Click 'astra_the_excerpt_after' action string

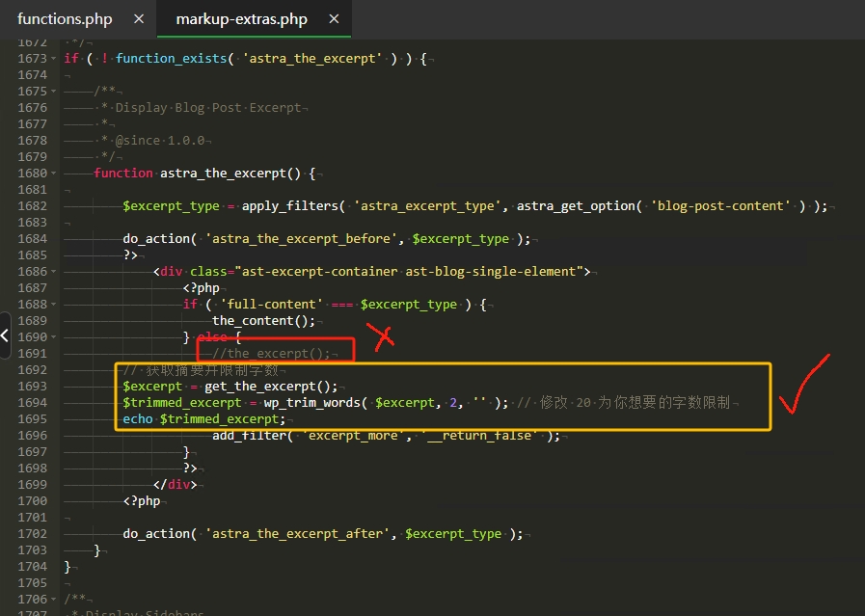[297, 534]
